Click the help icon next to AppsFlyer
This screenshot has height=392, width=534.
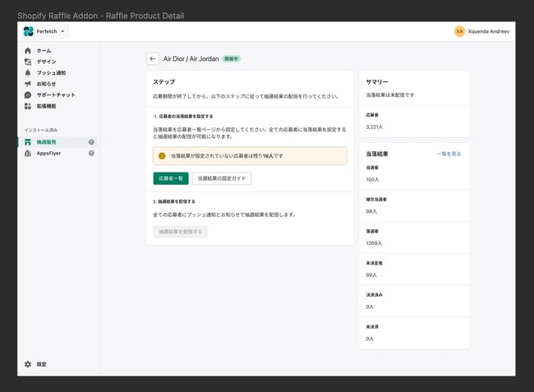(x=91, y=153)
